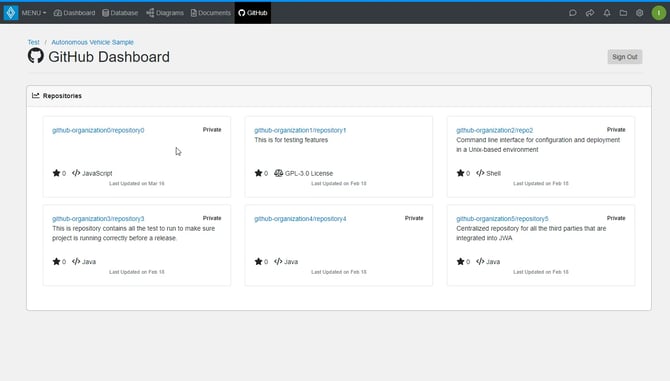
Task: Click the star icon on repo2 card
Action: (x=460, y=173)
